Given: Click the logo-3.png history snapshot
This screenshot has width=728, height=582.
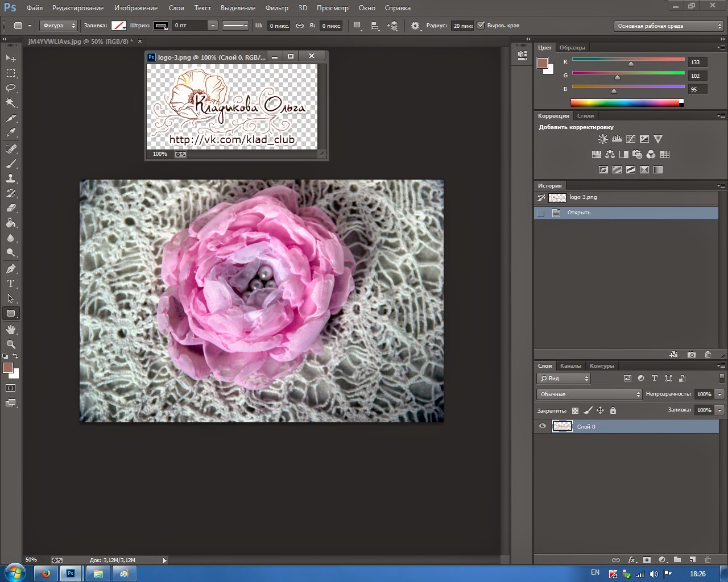Looking at the screenshot, I should click(583, 198).
